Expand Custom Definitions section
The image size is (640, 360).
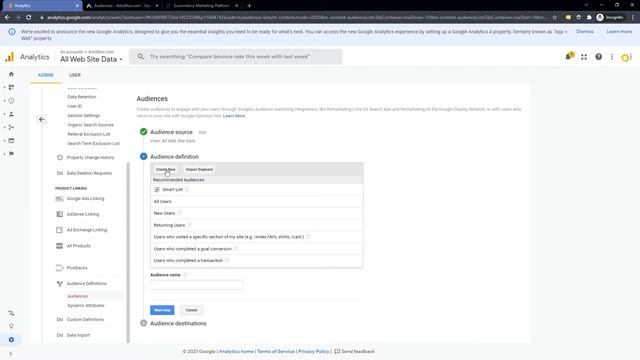point(85,320)
